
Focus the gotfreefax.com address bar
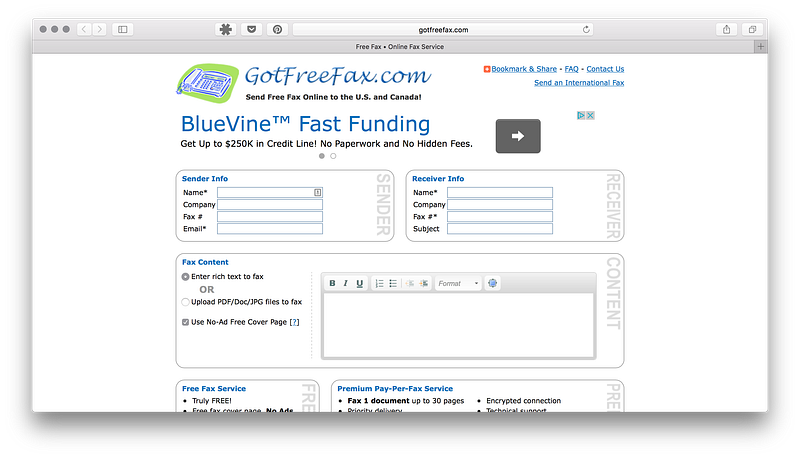click(443, 30)
